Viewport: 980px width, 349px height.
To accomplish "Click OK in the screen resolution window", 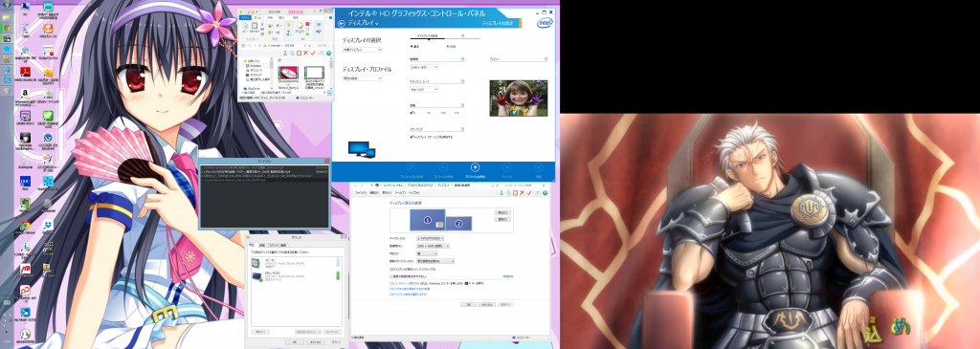I will [468, 304].
